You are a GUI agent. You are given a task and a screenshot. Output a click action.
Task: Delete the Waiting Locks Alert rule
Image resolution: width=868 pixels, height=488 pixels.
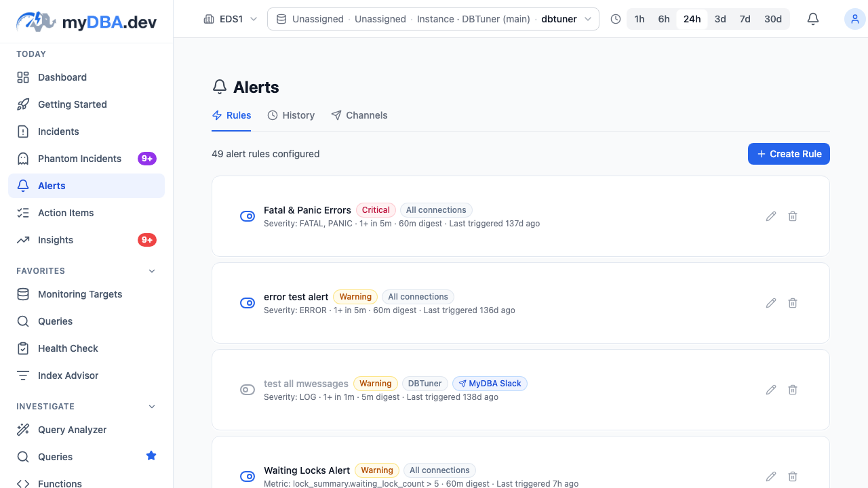pos(793,476)
